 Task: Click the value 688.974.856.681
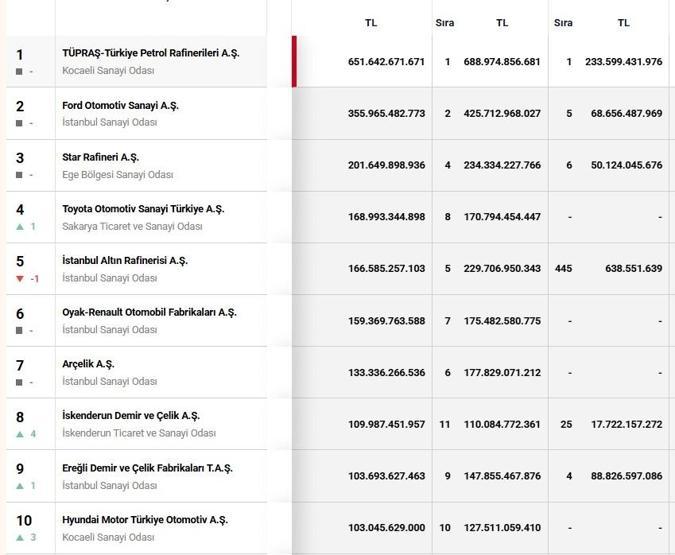tap(502, 62)
